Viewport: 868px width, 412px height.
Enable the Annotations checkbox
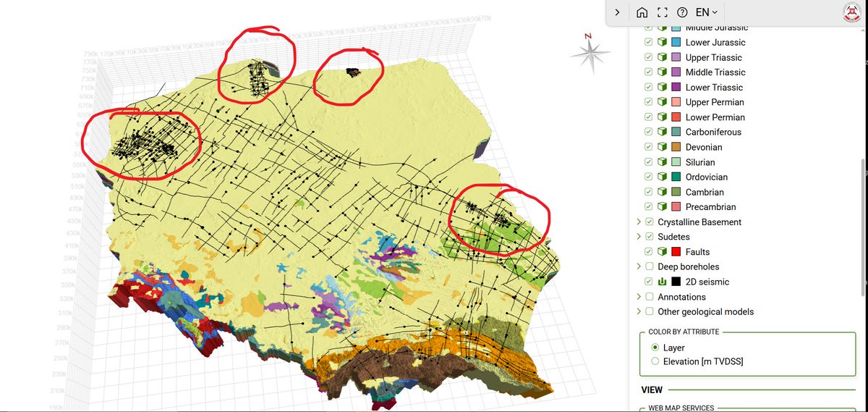(x=649, y=297)
